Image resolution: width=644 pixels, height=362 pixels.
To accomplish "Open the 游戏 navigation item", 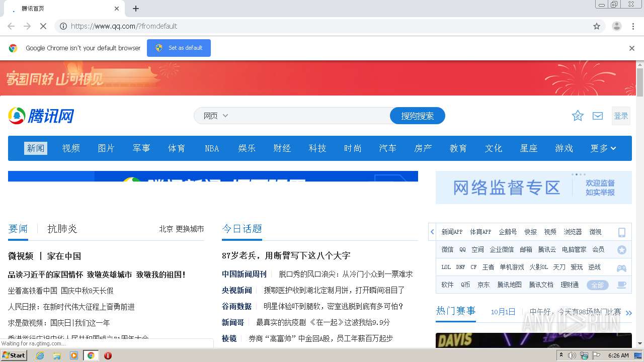I will pyautogui.click(x=564, y=148).
